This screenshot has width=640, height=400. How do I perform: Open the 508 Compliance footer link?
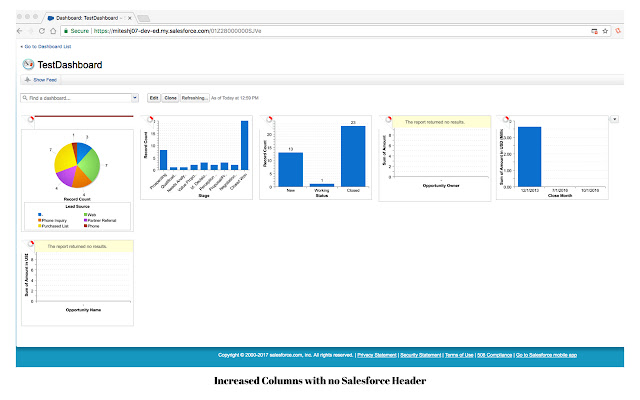click(x=494, y=355)
